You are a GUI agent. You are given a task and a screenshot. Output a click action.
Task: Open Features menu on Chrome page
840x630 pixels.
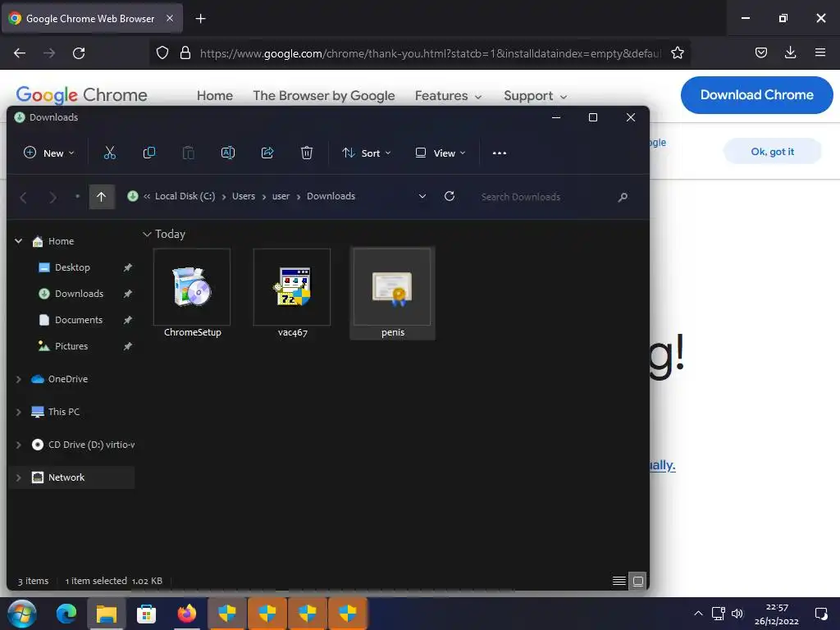(x=449, y=96)
